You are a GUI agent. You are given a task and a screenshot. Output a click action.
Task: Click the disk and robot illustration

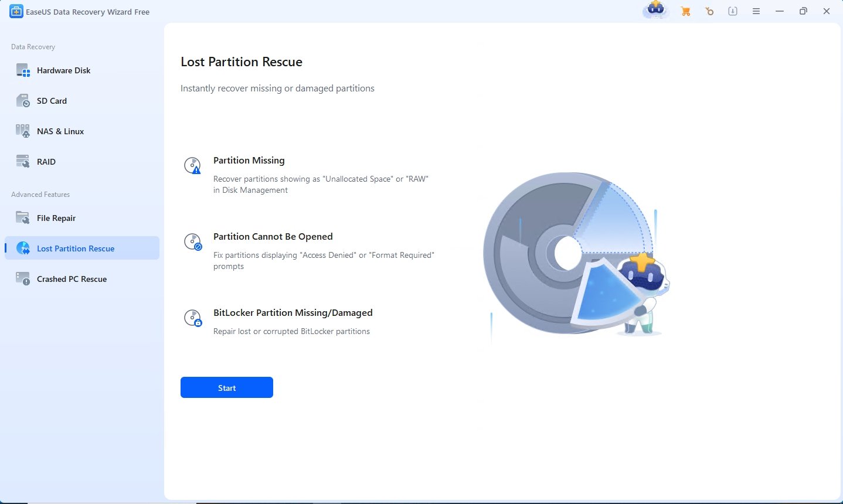[x=575, y=255]
